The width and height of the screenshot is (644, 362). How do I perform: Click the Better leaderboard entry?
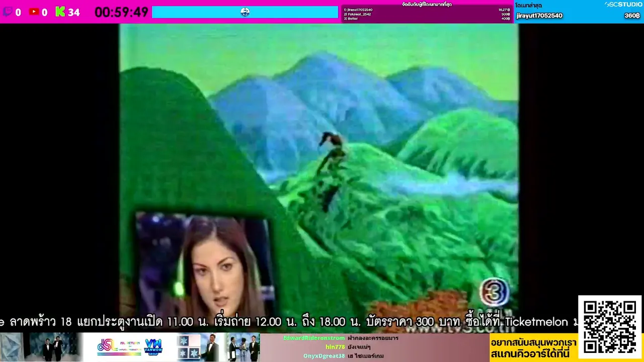(x=351, y=19)
